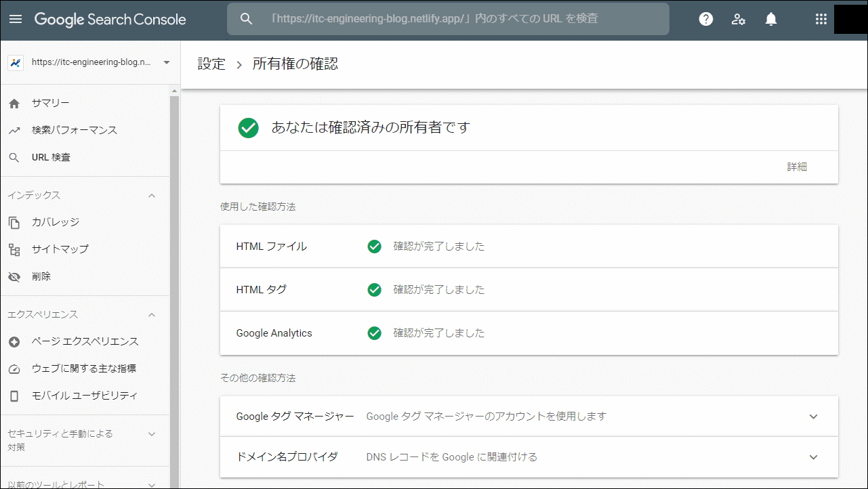This screenshot has width=868, height=489.
Task: Click その他の確認方法 section label
Action: click(258, 377)
